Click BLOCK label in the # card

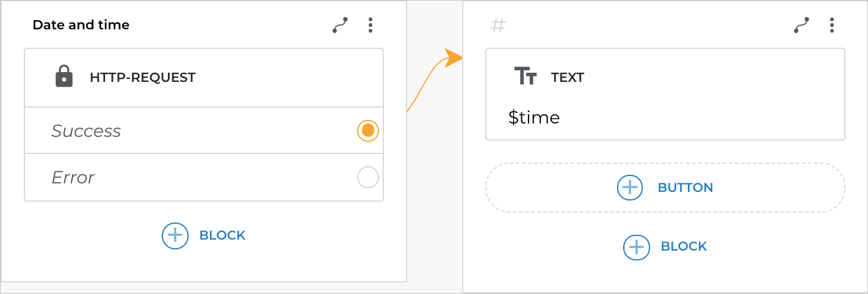[x=684, y=246]
